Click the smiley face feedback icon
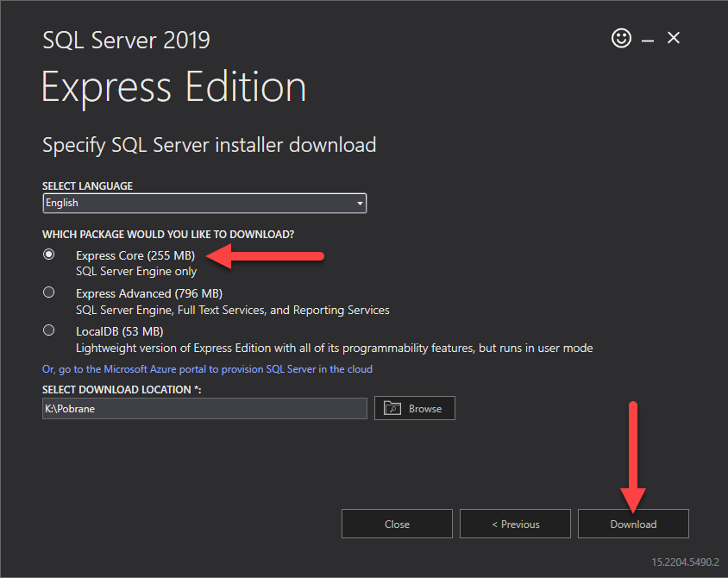 pos(621,38)
